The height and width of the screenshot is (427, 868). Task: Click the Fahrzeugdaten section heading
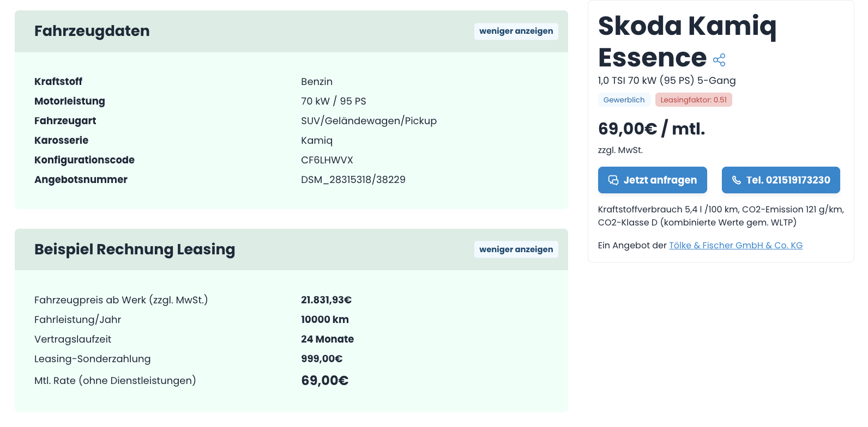coord(92,31)
